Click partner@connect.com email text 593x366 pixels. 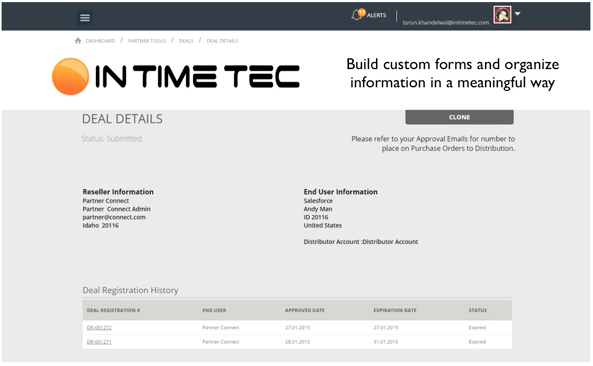[114, 217]
